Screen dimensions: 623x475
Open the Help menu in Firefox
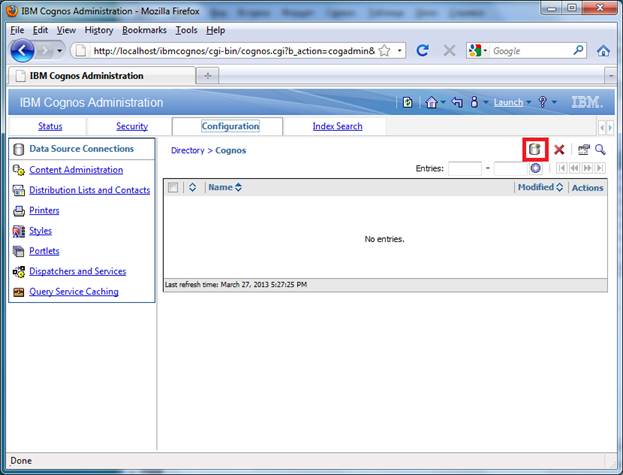(x=215, y=30)
